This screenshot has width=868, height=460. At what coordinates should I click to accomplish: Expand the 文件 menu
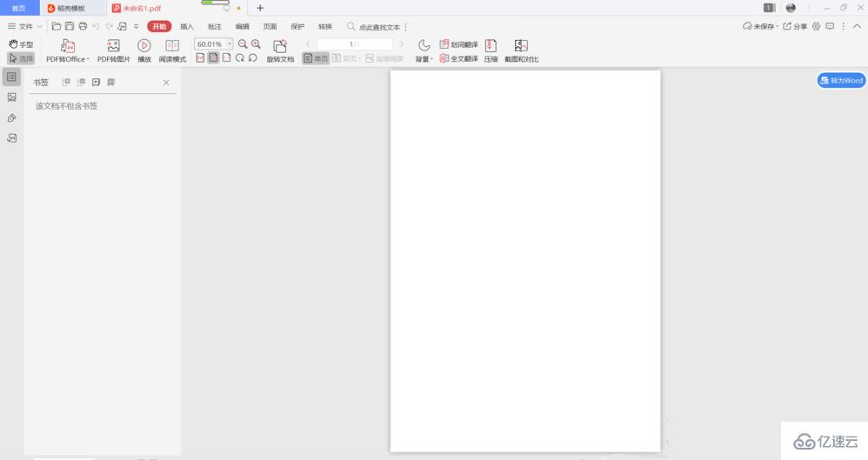click(24, 27)
